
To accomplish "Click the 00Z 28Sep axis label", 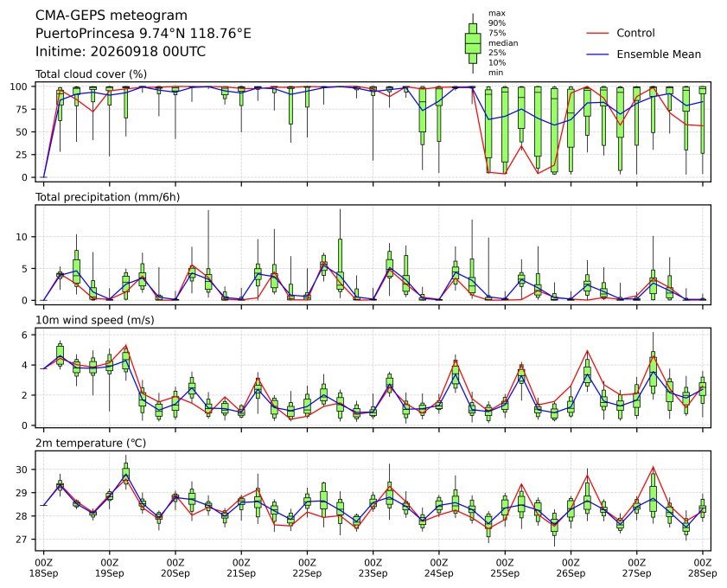I will (x=703, y=568).
